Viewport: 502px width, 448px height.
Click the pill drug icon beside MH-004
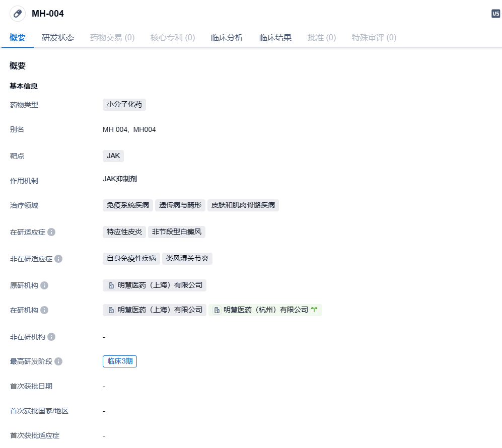18,14
